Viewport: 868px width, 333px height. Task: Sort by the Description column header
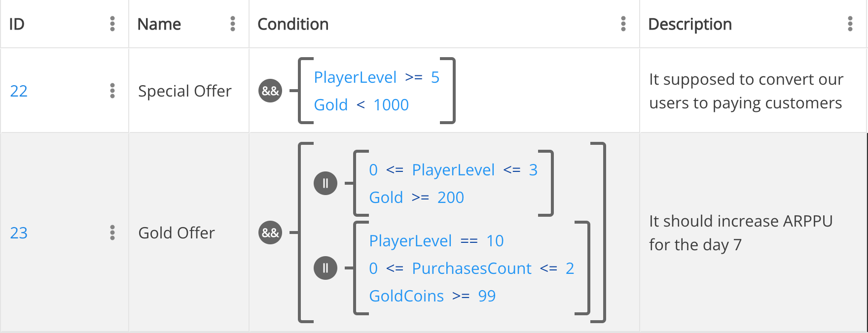tap(689, 24)
